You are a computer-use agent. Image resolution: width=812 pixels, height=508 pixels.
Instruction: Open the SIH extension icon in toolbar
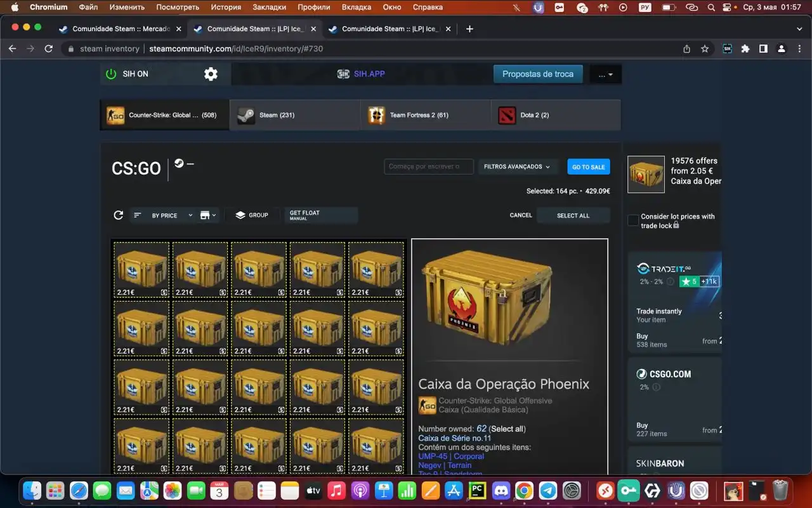728,48
